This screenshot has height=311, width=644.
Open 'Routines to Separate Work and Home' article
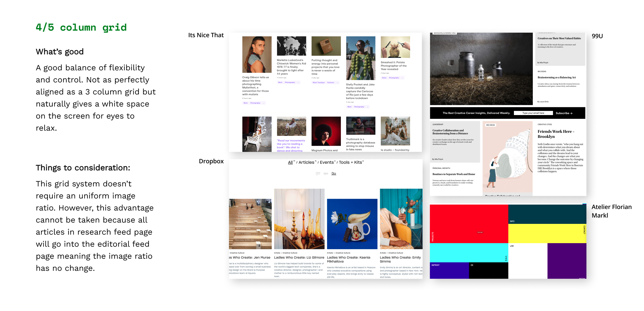[x=454, y=174]
